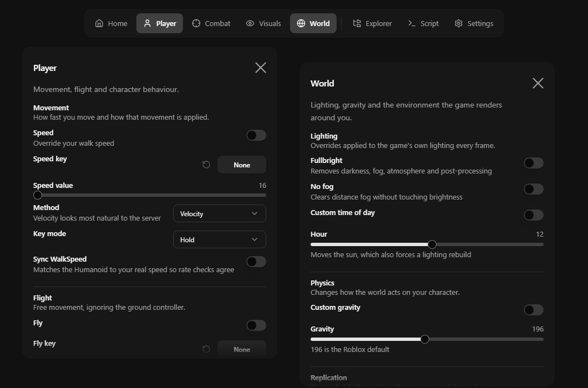The width and height of the screenshot is (588, 388).
Task: Select the World tab label
Action: pyautogui.click(x=320, y=24)
